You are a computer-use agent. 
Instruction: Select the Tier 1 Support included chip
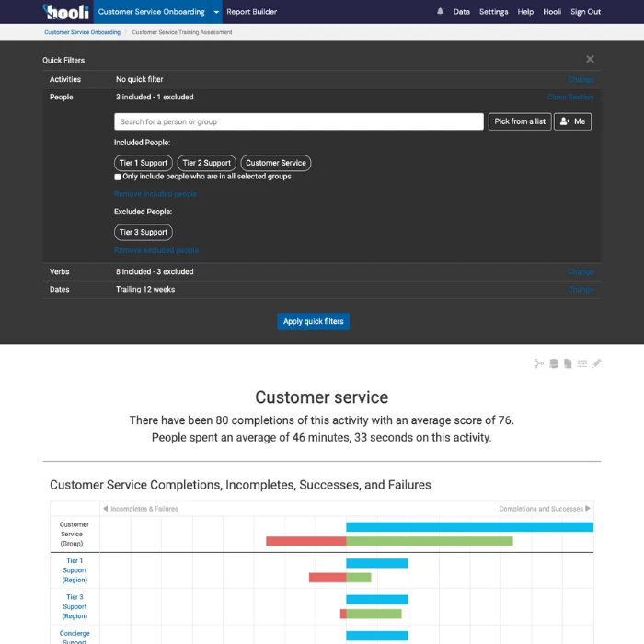tap(144, 163)
